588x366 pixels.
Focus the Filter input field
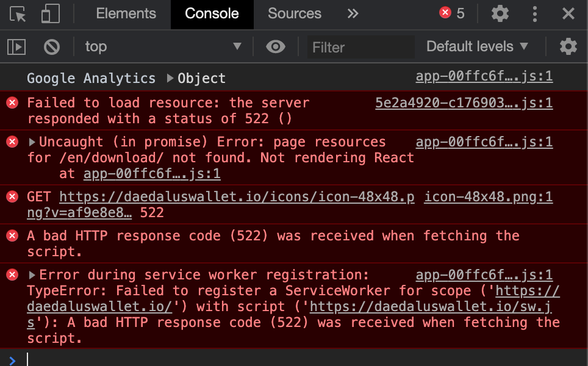(x=360, y=47)
